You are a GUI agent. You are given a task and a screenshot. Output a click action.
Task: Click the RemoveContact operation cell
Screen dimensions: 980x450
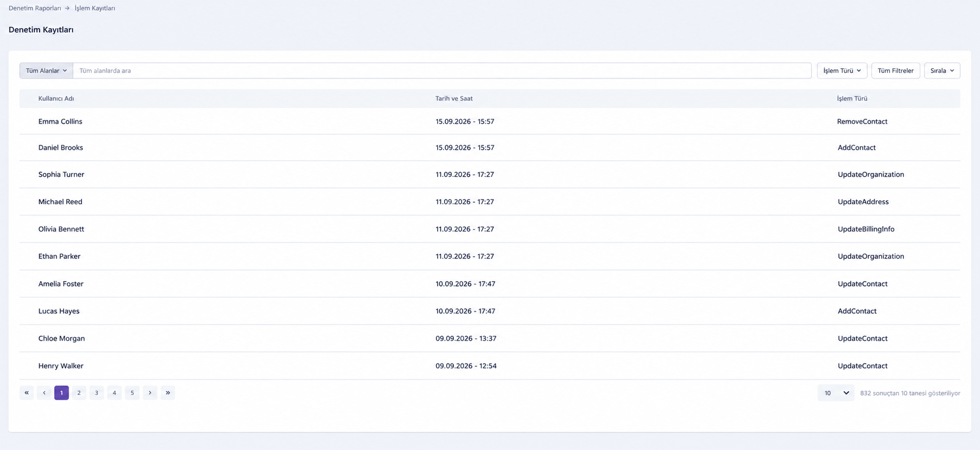pyautogui.click(x=862, y=121)
